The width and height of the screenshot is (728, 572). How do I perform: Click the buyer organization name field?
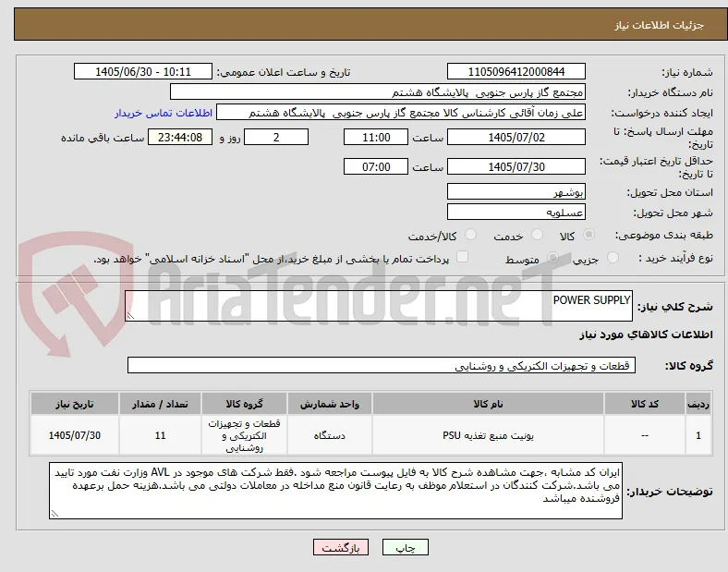[x=378, y=91]
